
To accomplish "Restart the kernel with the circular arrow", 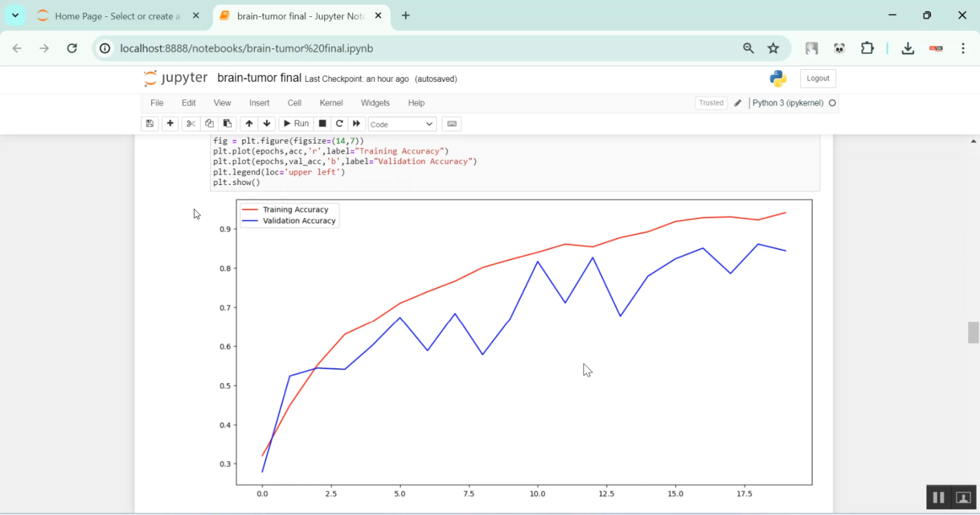I will [x=339, y=124].
